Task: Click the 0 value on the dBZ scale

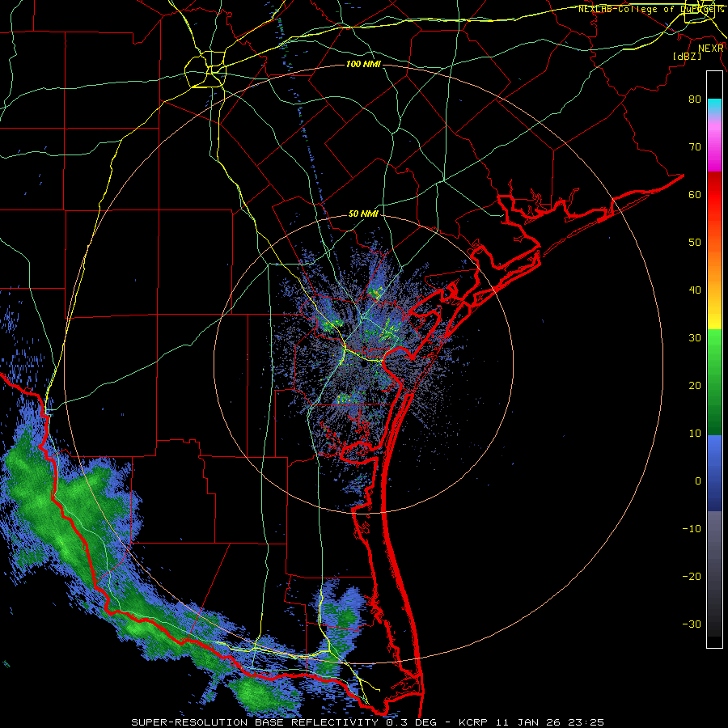Action: (x=698, y=481)
